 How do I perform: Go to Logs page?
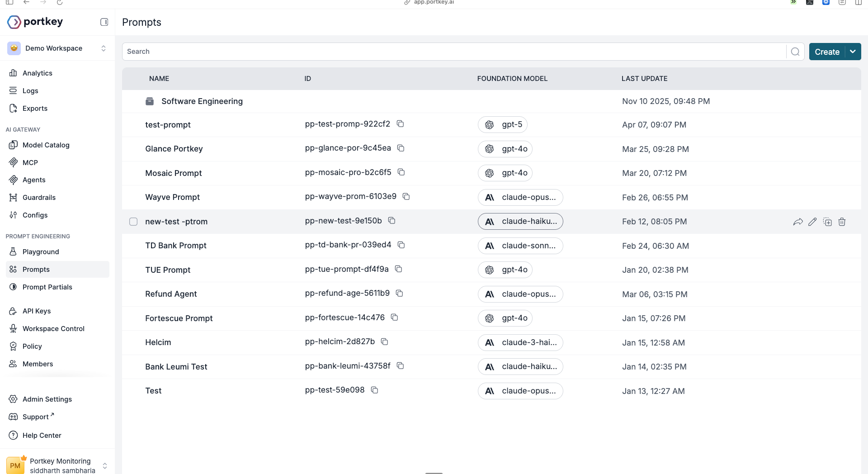(x=30, y=91)
